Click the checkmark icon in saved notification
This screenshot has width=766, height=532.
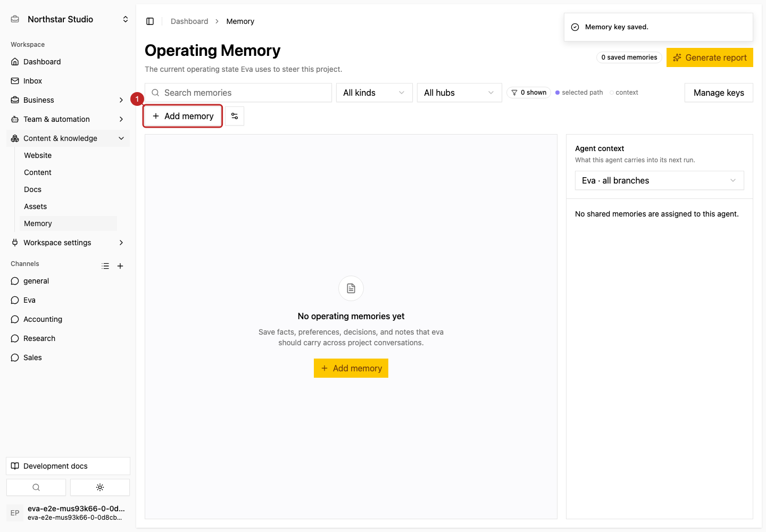[575, 27]
